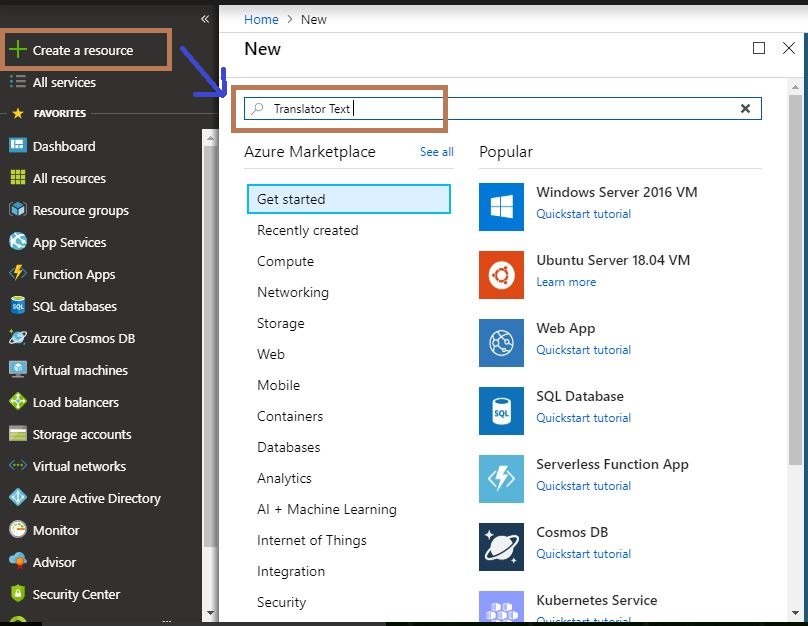The width and height of the screenshot is (808, 626).
Task: Select the Mobile category
Action: (x=279, y=385)
